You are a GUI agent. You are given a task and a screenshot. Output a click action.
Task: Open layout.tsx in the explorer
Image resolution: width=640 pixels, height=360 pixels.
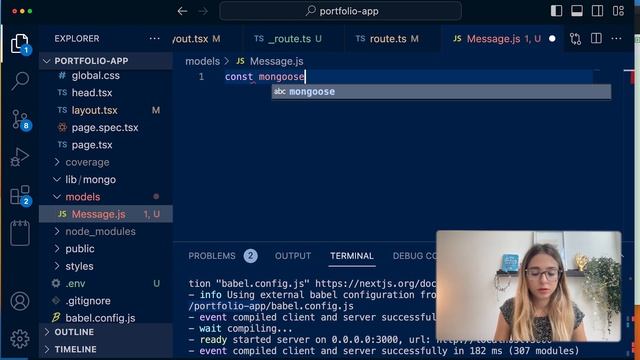pyautogui.click(x=106, y=110)
